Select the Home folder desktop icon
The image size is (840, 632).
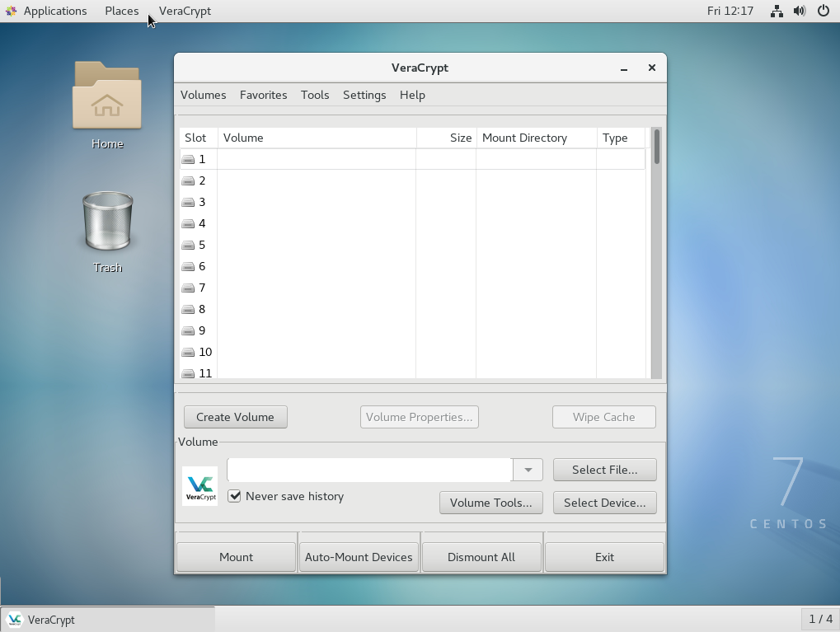coord(107,105)
